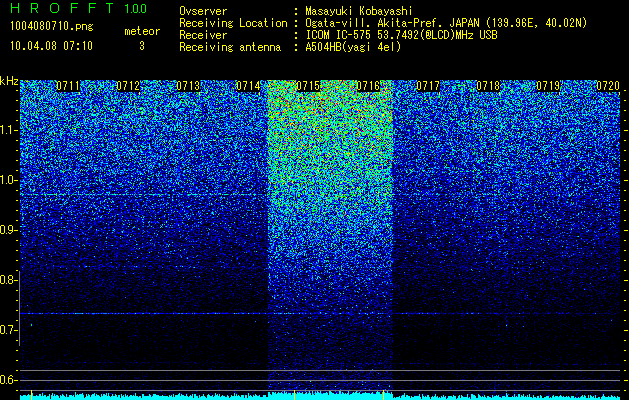Image resolution: width=629 pixels, height=400 pixels.
Task: Click the 0716 time label
Action: tap(368, 86)
